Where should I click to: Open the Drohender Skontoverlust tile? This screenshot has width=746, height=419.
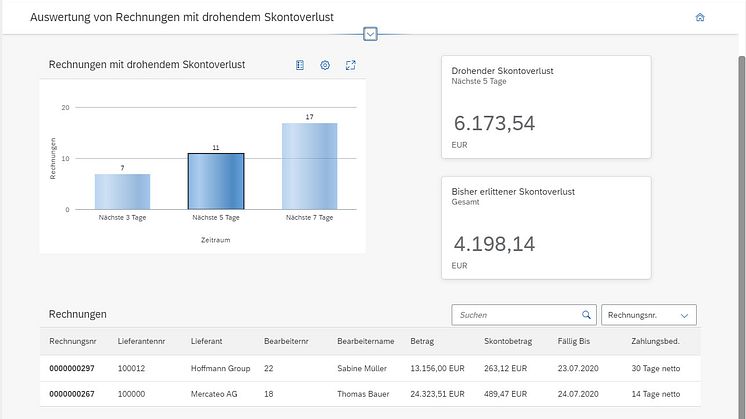click(x=546, y=107)
